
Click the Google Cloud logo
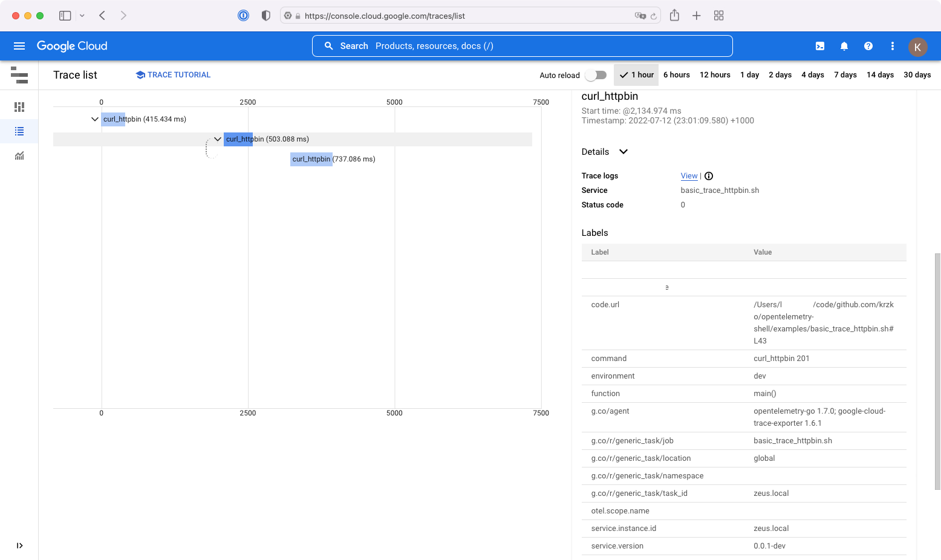72,46
